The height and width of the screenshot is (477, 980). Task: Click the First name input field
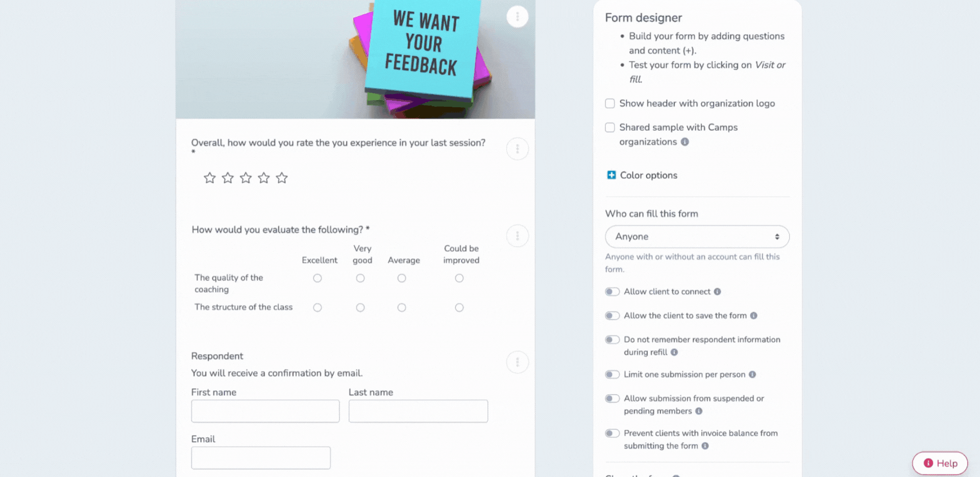pos(265,411)
